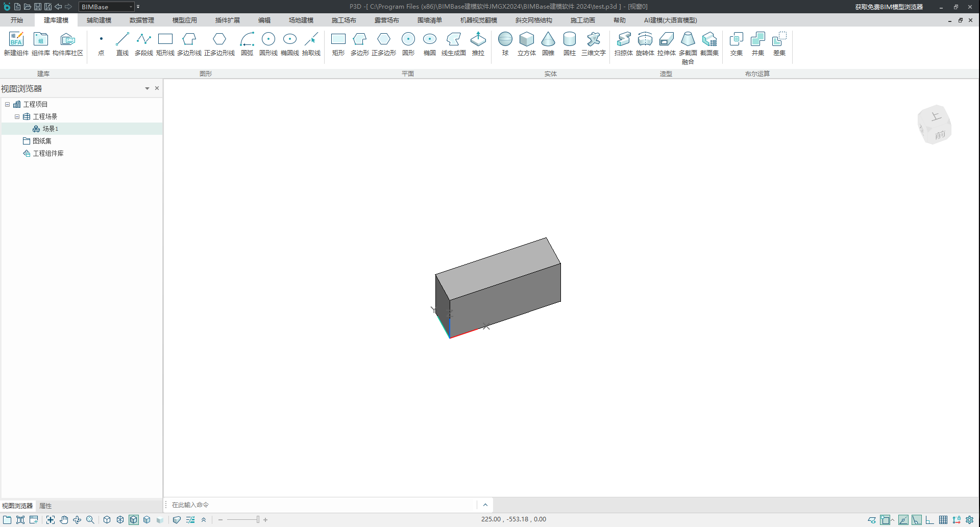The image size is (980, 527).
Task: Select the Cone (圆锥) solid tool
Action: point(548,43)
